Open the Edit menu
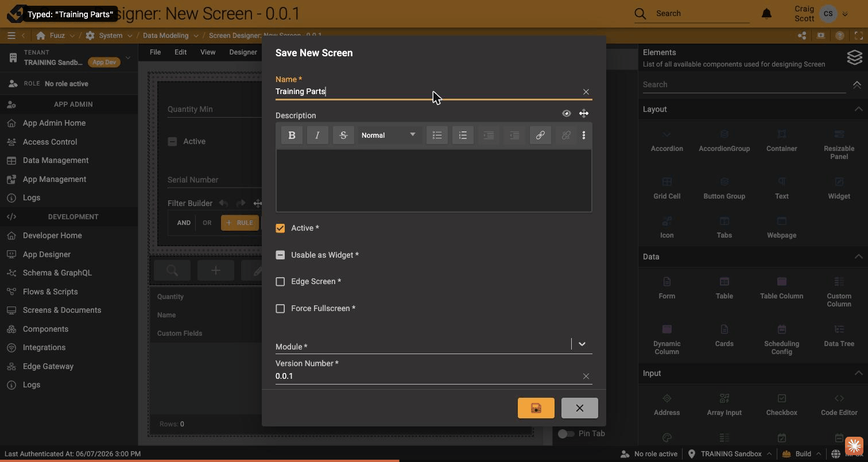The image size is (868, 462). click(180, 52)
